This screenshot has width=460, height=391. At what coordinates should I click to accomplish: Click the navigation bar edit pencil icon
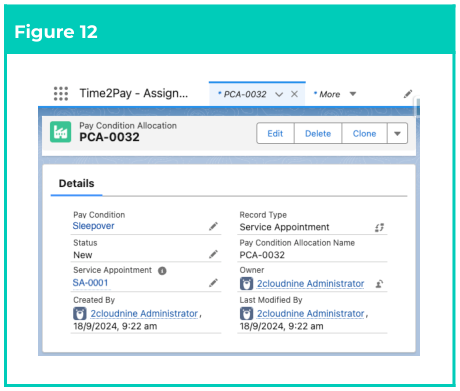click(408, 94)
